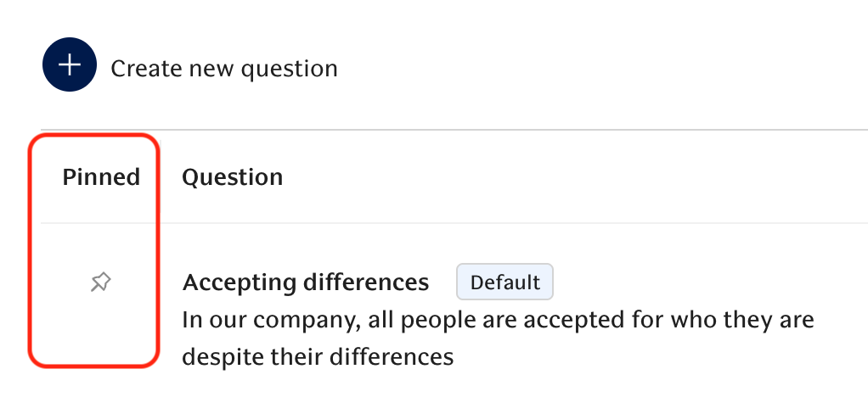Start creating a new question
The image size is (868, 397).
click(x=70, y=66)
